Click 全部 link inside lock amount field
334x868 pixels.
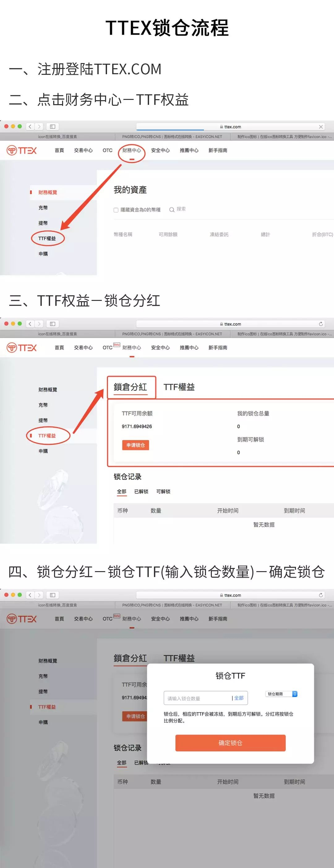point(239,698)
